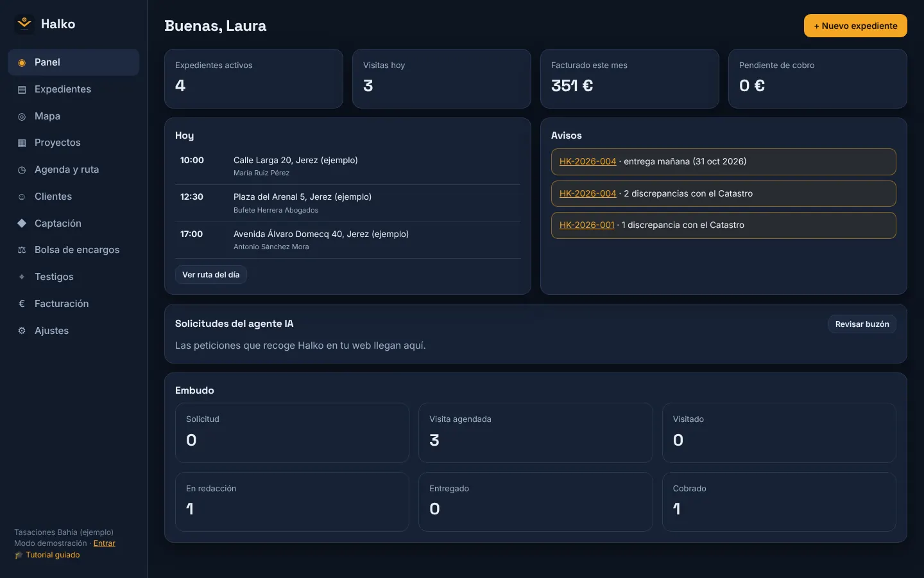The width and height of the screenshot is (924, 578).
Task: Create a new expediente
Action: (855, 26)
